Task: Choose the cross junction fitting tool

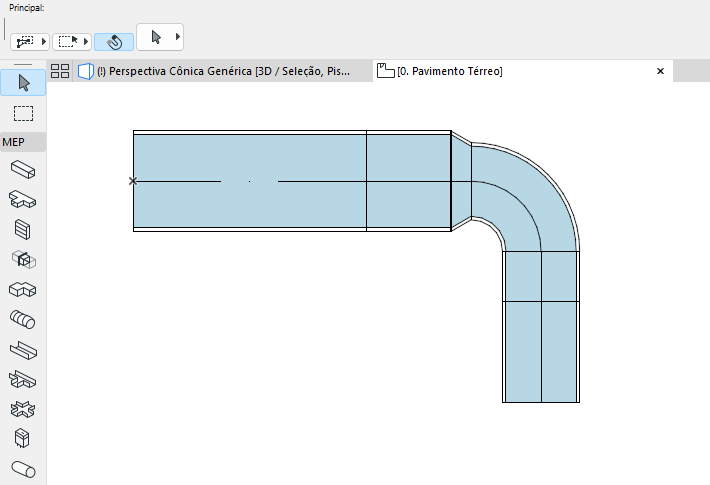Action: click(23, 409)
